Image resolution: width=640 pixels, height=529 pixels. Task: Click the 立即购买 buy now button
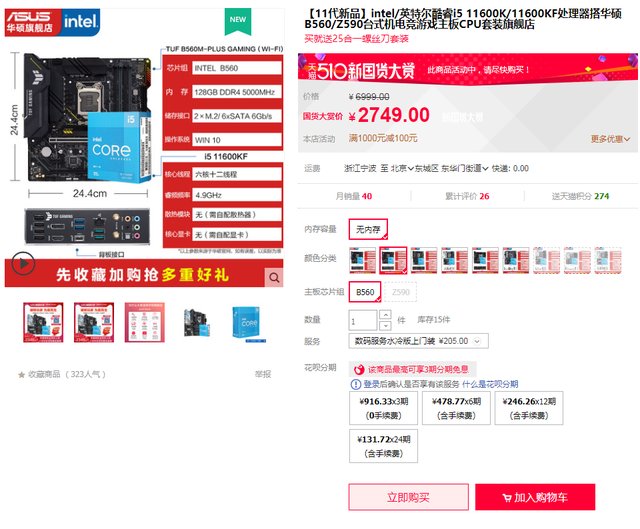[x=408, y=497]
